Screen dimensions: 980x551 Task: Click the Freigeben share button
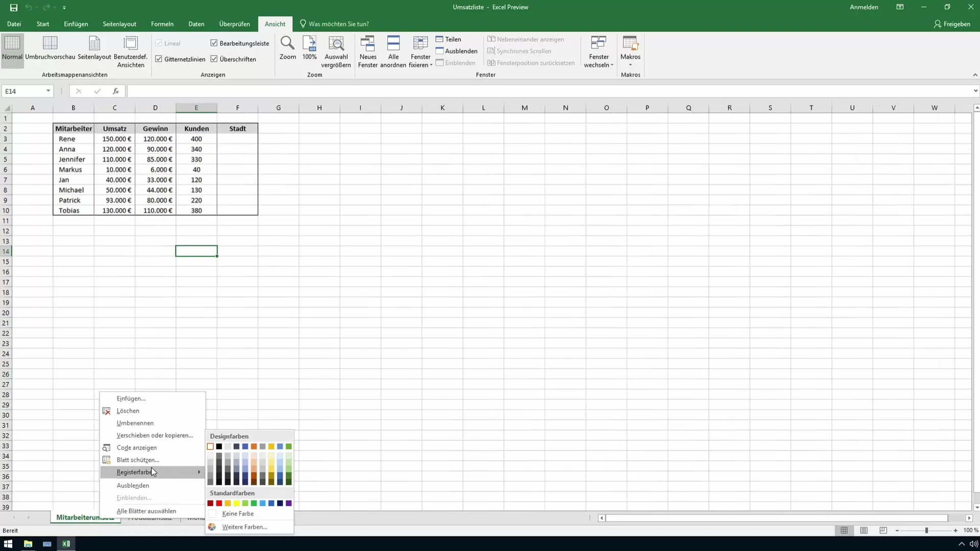(952, 24)
